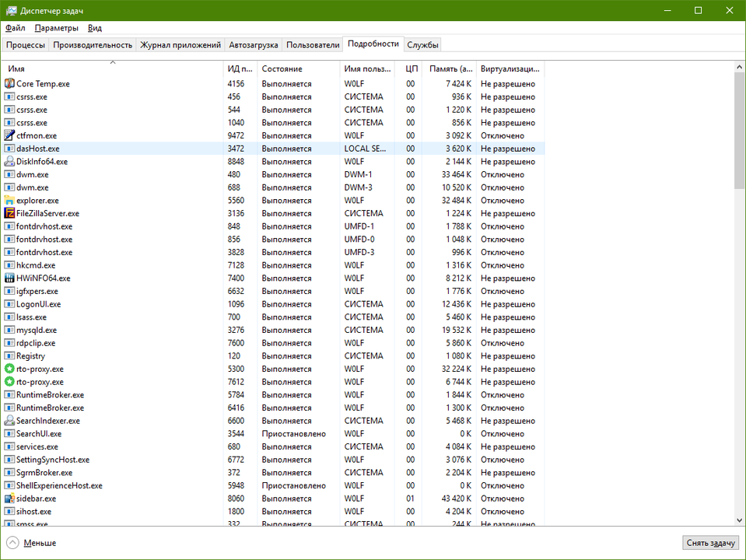Screen dimensions: 746x560
Task: Click the ShellExperienceHost.exe process icon
Action: click(x=9, y=485)
